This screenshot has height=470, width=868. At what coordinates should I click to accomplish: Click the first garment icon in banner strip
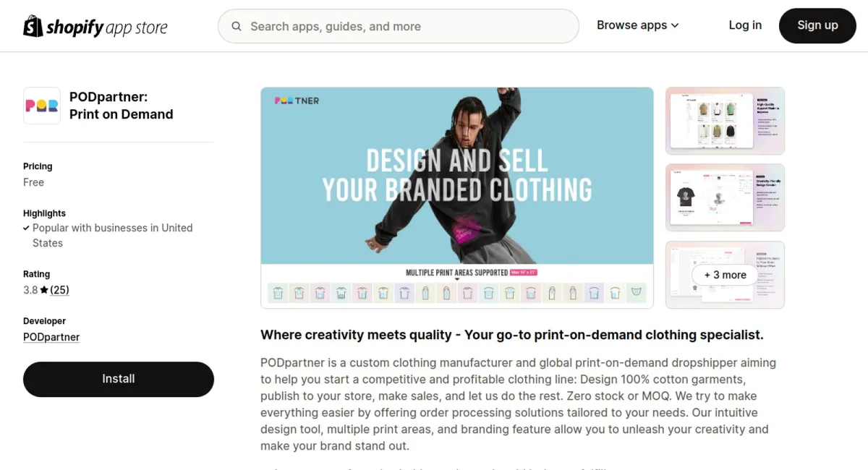(278, 293)
